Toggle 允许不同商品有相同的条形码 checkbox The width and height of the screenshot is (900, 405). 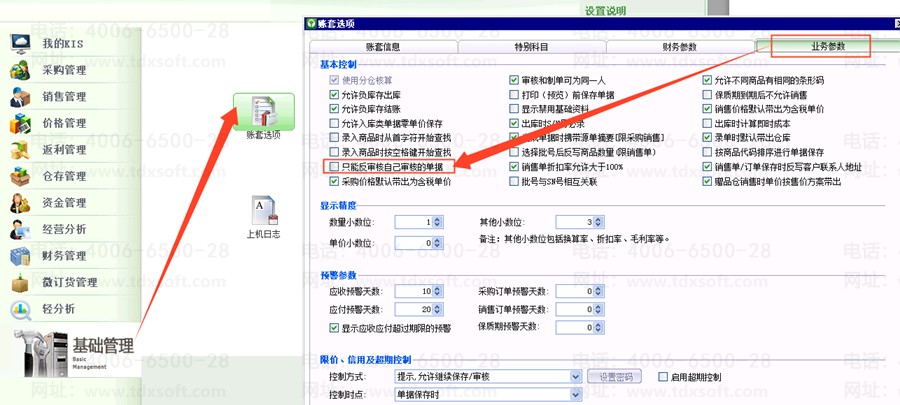click(708, 80)
